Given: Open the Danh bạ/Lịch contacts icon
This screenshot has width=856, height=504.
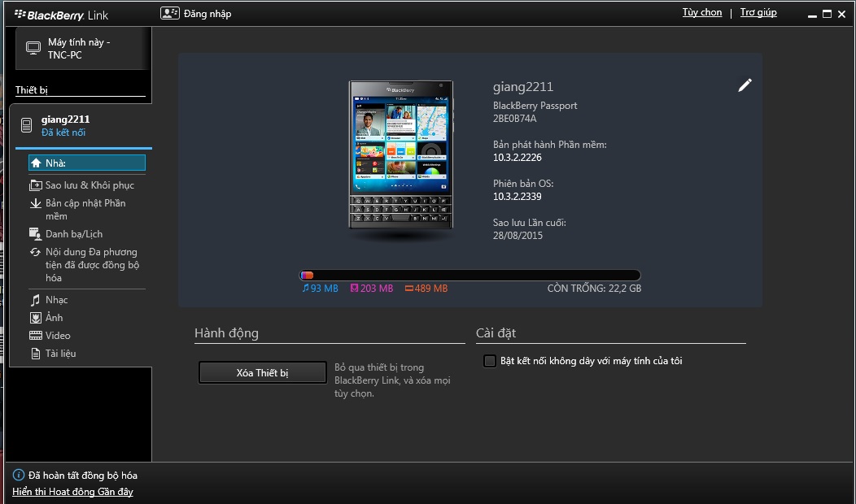Looking at the screenshot, I should tap(36, 234).
